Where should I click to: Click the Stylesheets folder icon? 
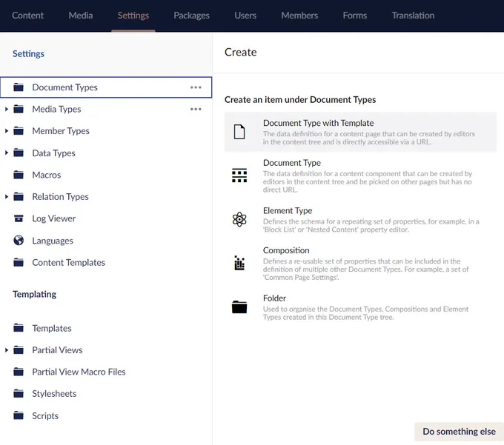point(19,393)
